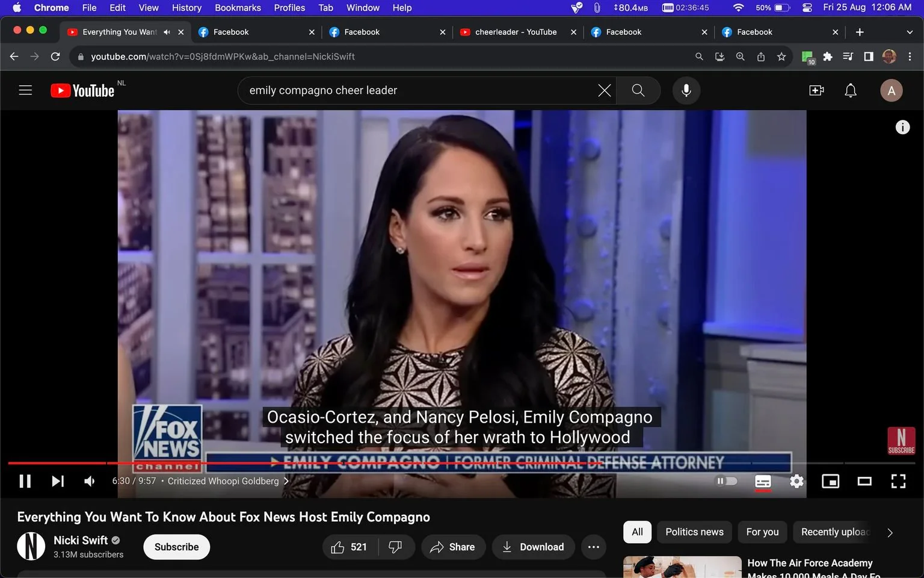Open the Create video menu
The height and width of the screenshot is (578, 924).
816,91
